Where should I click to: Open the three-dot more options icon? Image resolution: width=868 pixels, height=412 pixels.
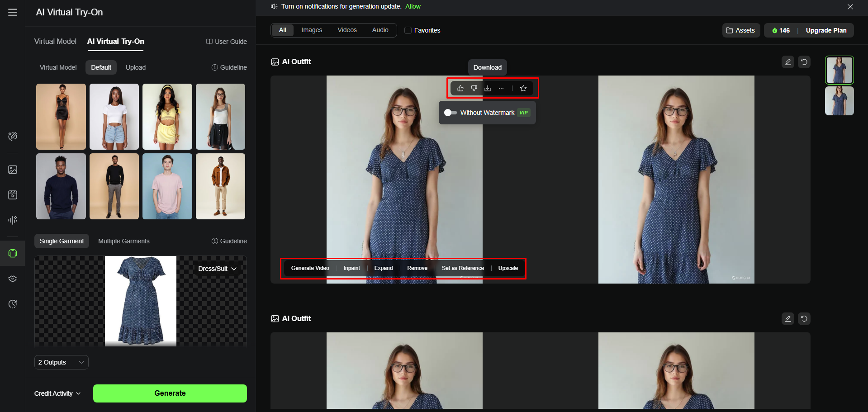pyautogui.click(x=501, y=88)
